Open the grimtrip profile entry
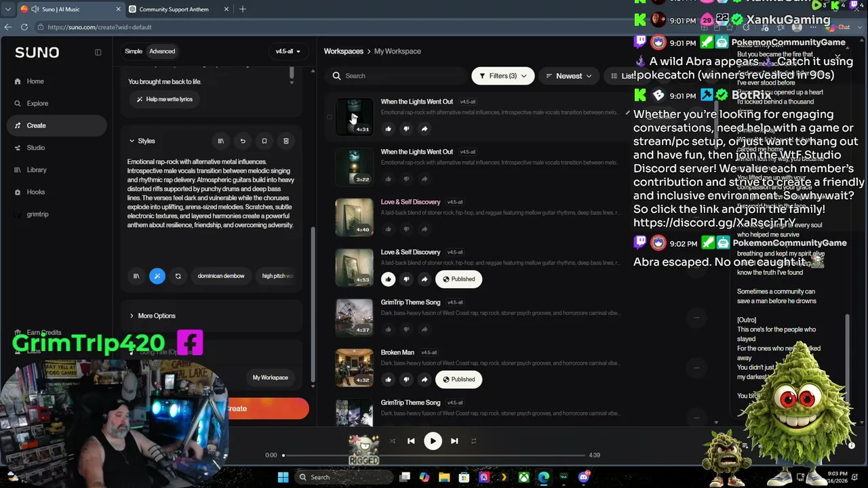The width and height of the screenshot is (868, 488). pyautogui.click(x=37, y=214)
